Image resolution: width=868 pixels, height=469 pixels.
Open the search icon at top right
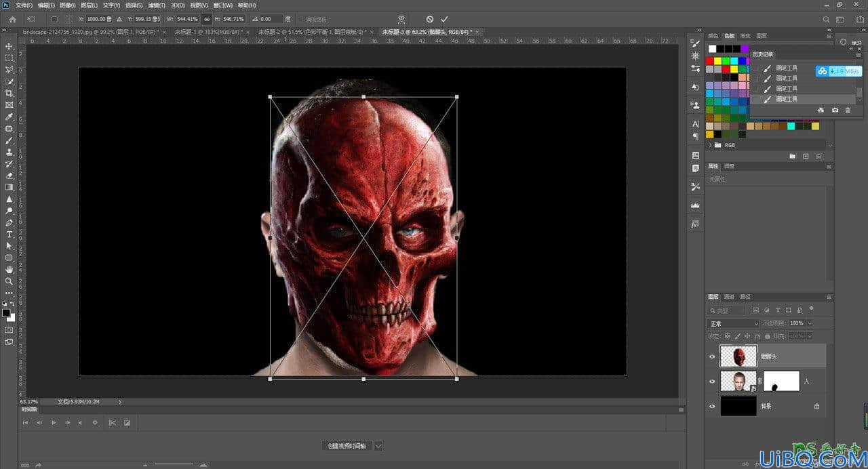coord(826,20)
